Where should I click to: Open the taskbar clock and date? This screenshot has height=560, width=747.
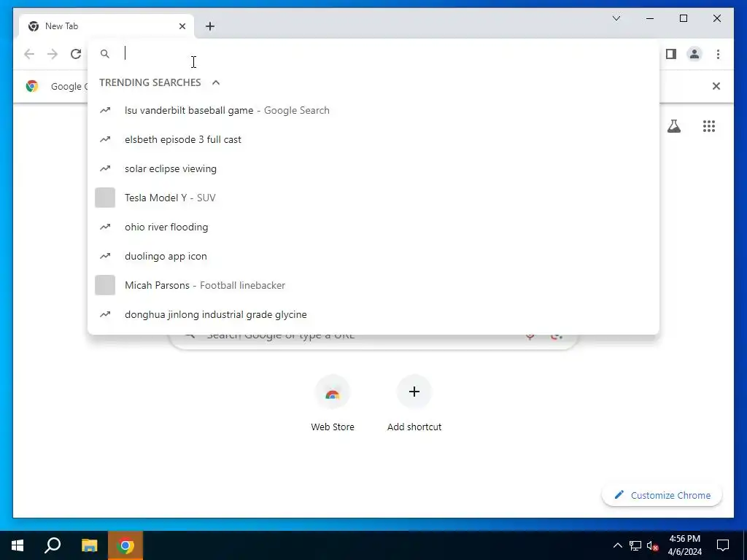684,545
